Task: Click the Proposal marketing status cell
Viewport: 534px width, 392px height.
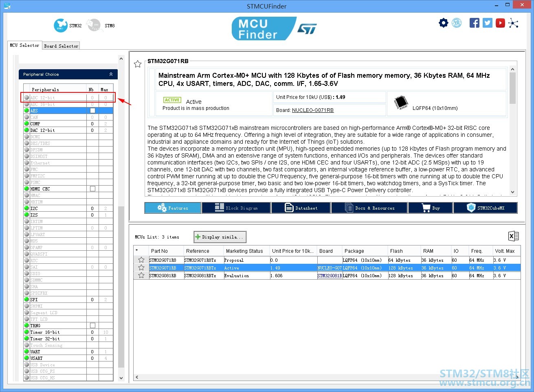Action: click(x=247, y=260)
